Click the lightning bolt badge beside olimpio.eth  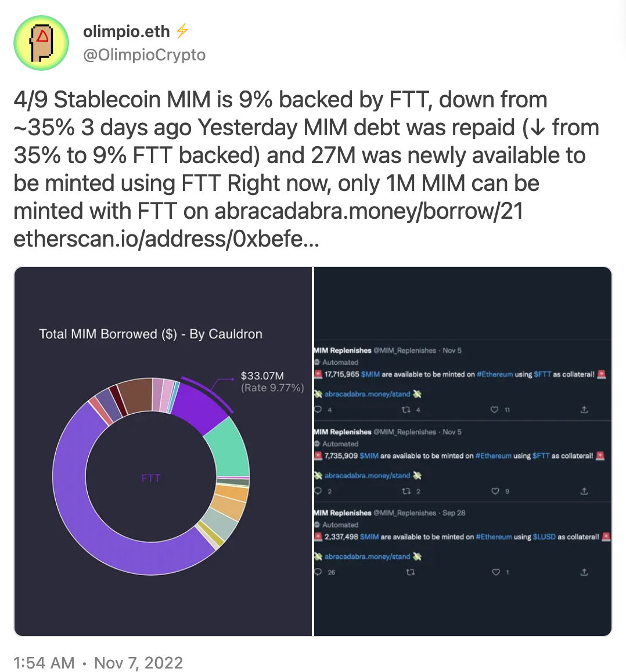(x=182, y=31)
